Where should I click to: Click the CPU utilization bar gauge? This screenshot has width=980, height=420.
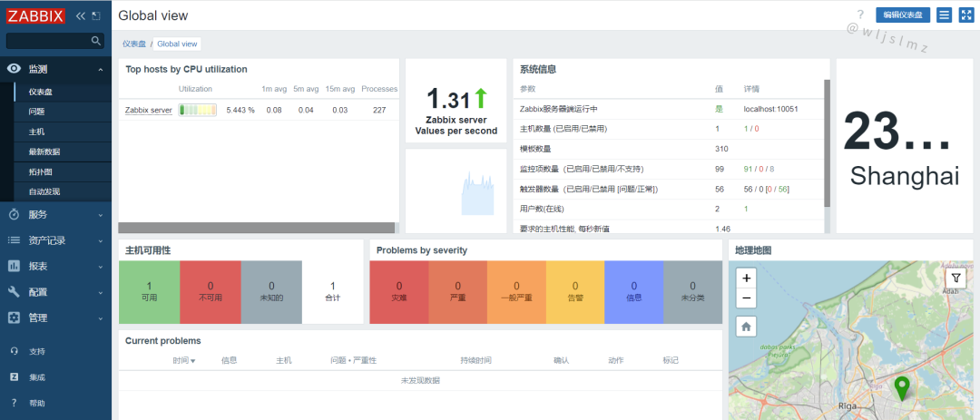198,110
